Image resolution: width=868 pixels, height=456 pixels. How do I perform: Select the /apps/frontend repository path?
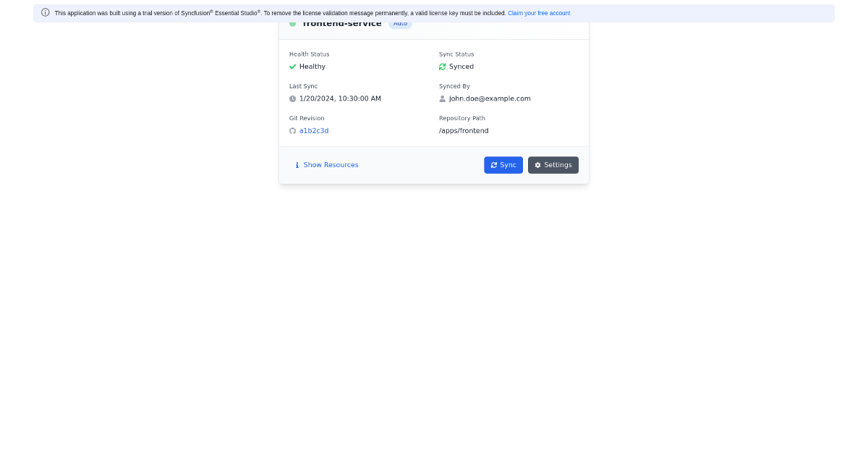pyautogui.click(x=463, y=130)
